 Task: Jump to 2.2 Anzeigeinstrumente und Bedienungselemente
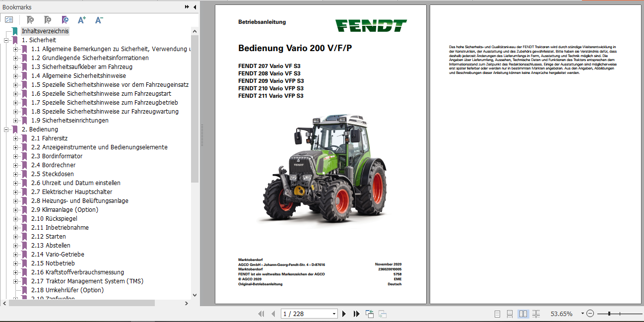99,147
